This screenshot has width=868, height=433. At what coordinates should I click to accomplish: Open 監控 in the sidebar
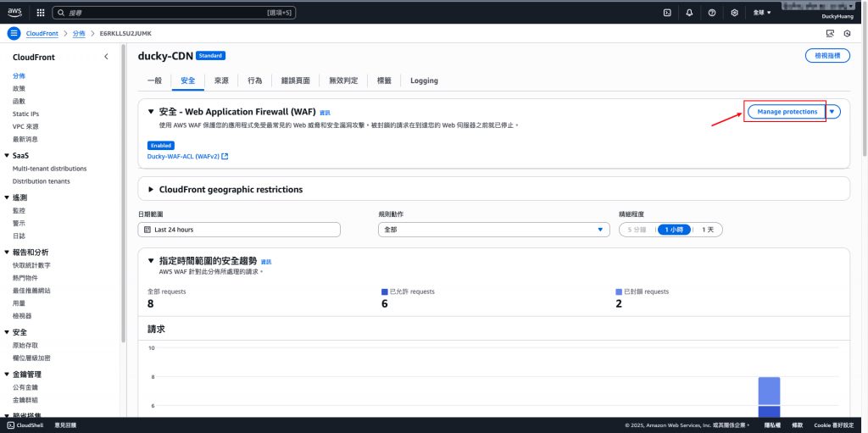tap(19, 211)
